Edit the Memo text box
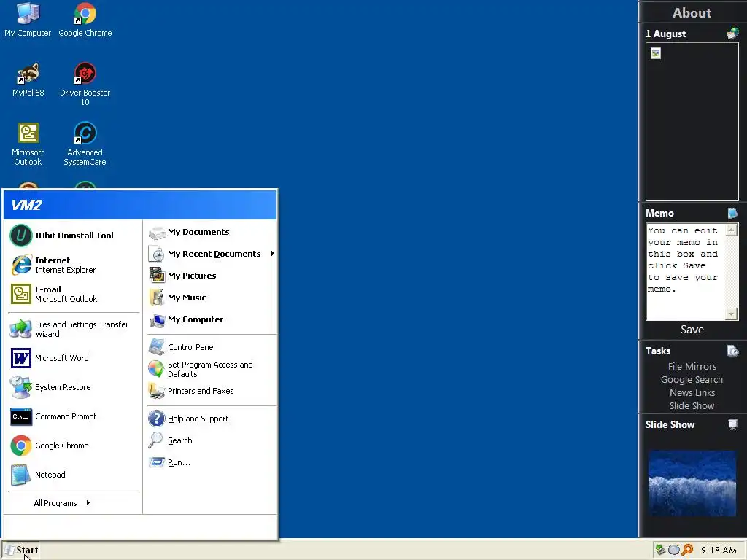 click(685, 271)
